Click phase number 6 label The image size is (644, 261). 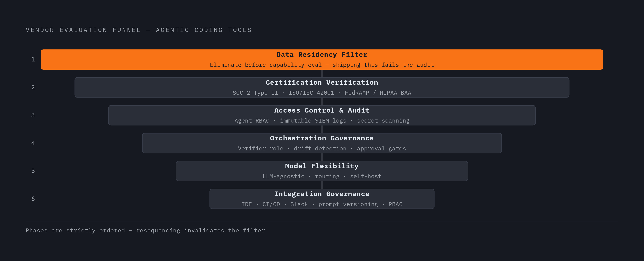coord(33,199)
